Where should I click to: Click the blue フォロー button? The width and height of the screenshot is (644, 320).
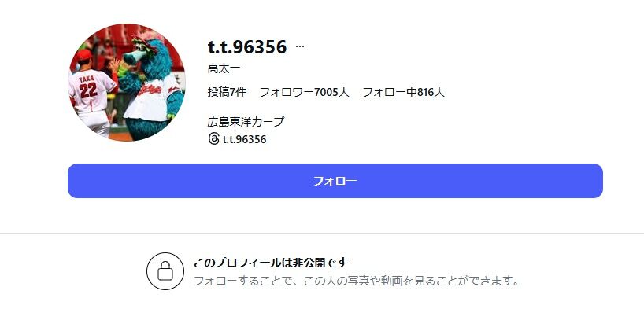335,181
